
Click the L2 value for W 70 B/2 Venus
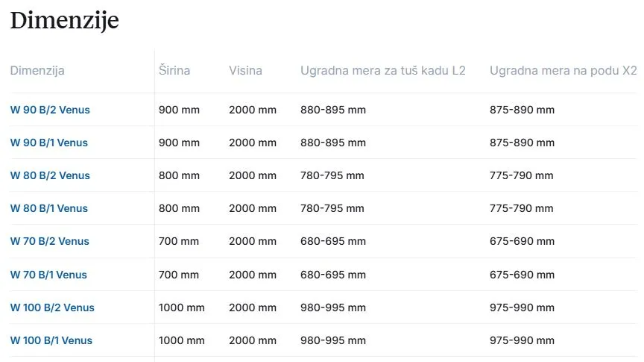(x=333, y=241)
